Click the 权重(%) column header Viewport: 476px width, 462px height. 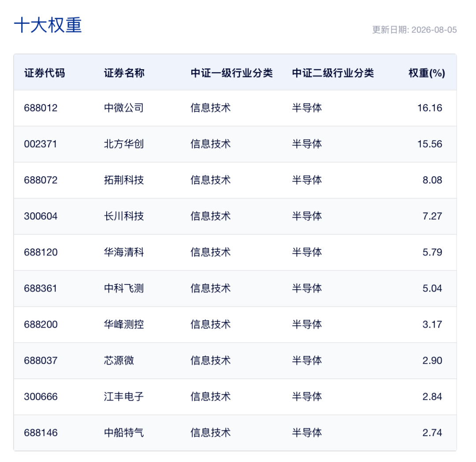point(427,73)
